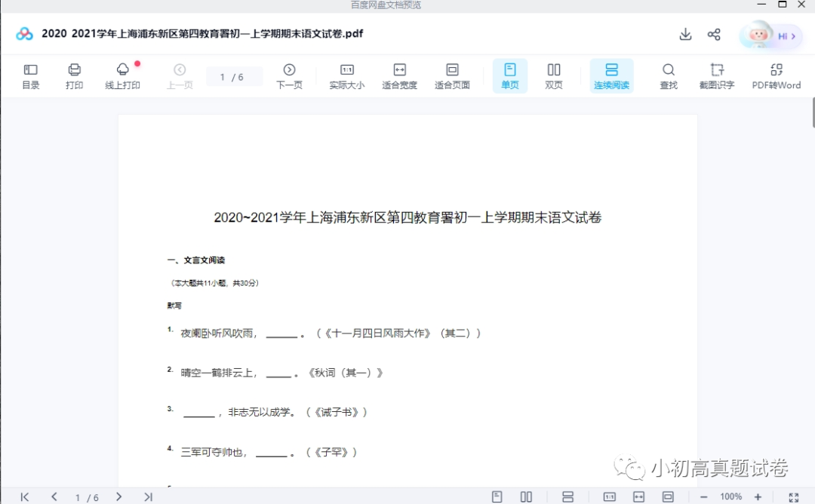Click actual size icon in bottom bar
Image resolution: width=815 pixels, height=504 pixels.
[x=610, y=496]
